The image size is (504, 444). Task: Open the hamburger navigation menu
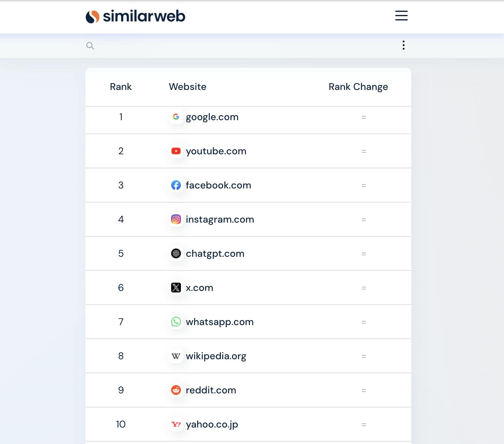pyautogui.click(x=401, y=16)
